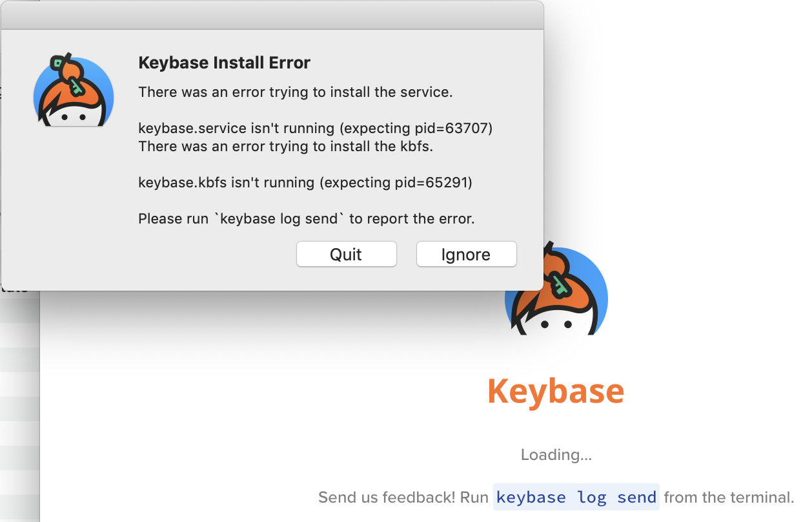
Task: Click the striped list panel at the left edge
Action: (19, 407)
